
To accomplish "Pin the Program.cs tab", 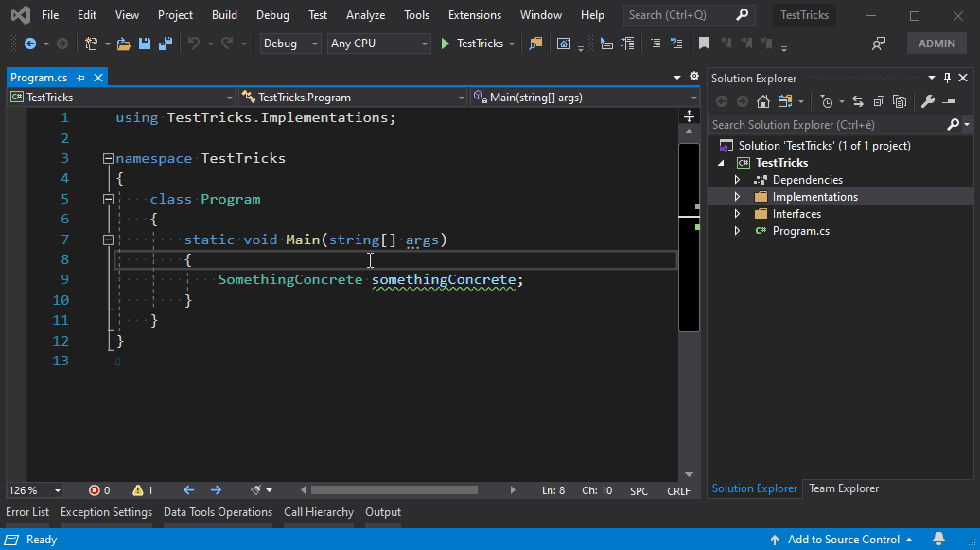I will 80,78.
